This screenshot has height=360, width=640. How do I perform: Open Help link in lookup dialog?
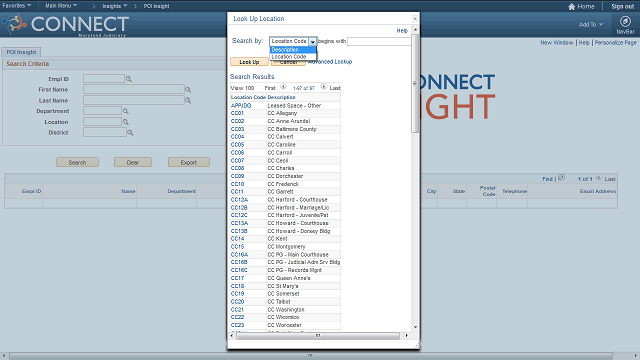[x=402, y=31]
